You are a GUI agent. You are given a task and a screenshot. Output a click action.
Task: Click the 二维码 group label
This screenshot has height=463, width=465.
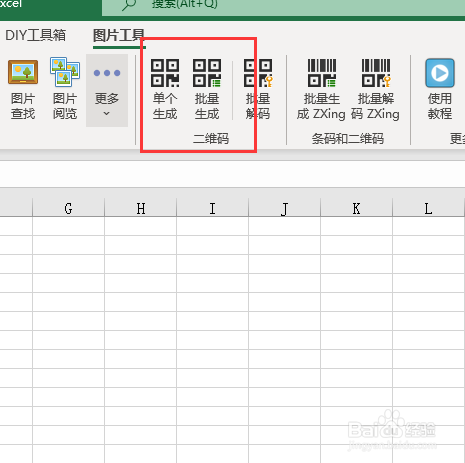point(211,139)
